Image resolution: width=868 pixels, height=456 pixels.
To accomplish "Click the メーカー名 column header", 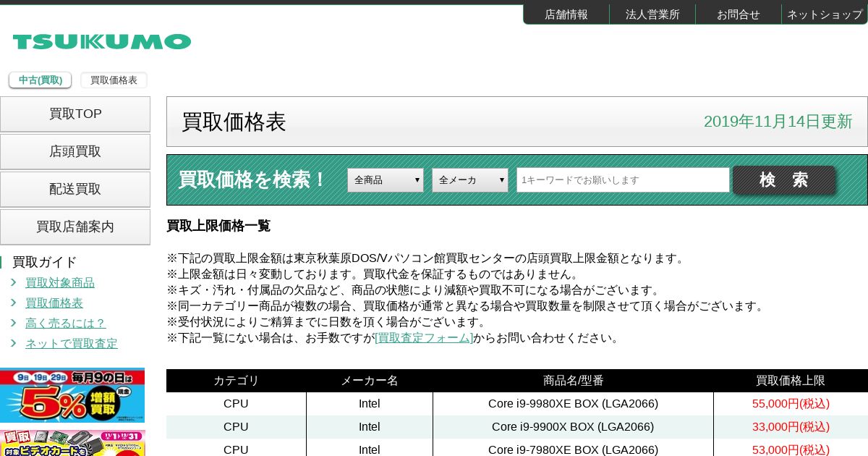I will [x=370, y=381].
